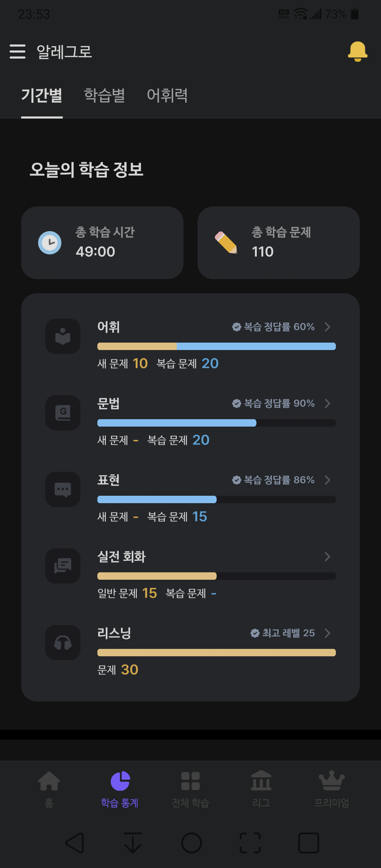Tap the 어휘 progress bar
This screenshot has height=868, width=381.
pos(217,346)
